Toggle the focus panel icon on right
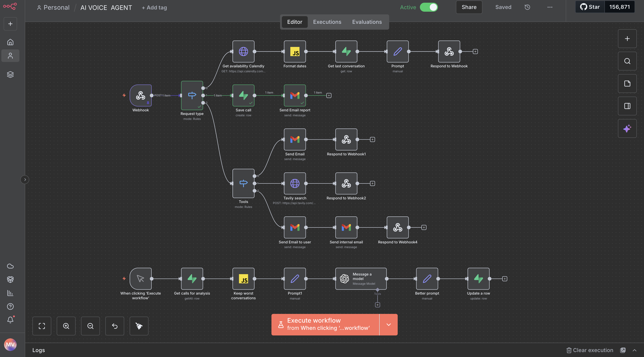644x357 pixels. click(x=627, y=106)
